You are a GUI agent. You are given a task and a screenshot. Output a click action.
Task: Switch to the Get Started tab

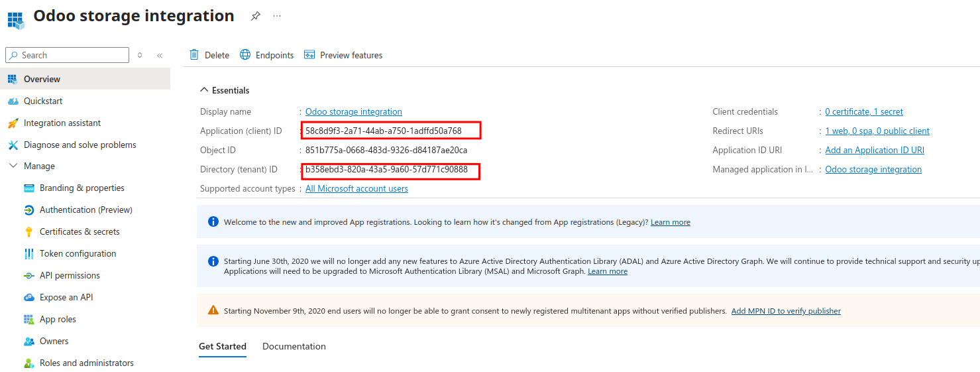[223, 346]
